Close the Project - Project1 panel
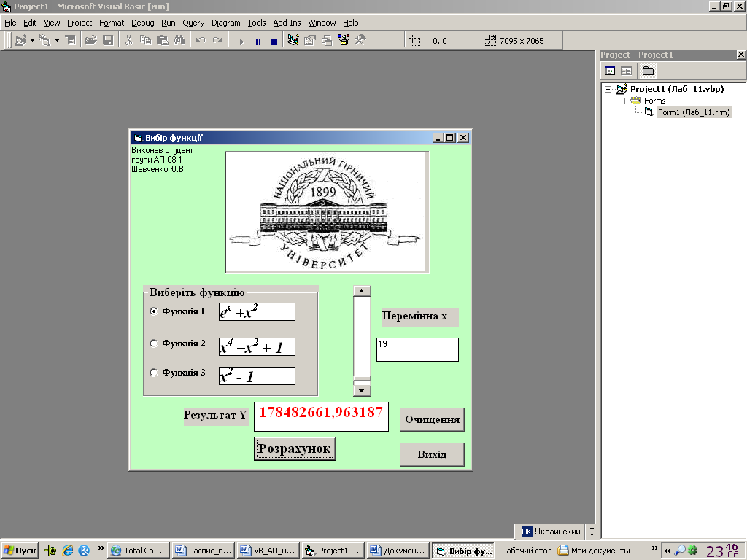Screen dimensions: 747x560 [x=741, y=55]
